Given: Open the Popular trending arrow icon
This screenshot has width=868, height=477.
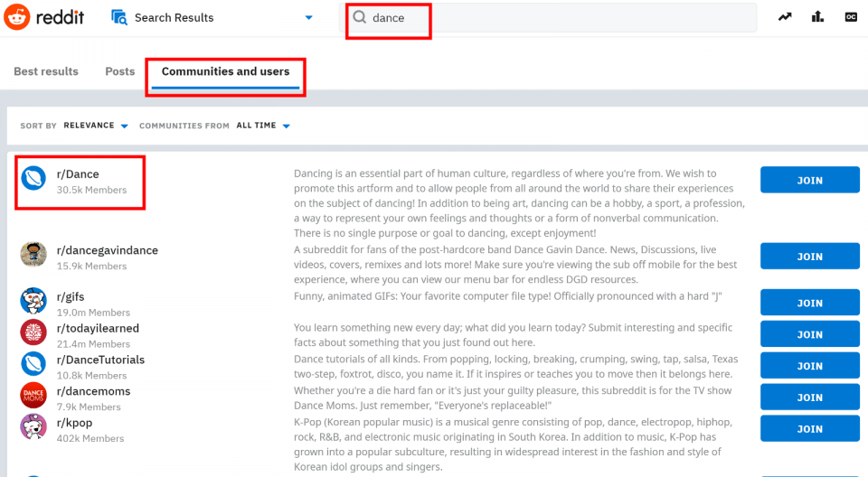Looking at the screenshot, I should coord(785,17).
